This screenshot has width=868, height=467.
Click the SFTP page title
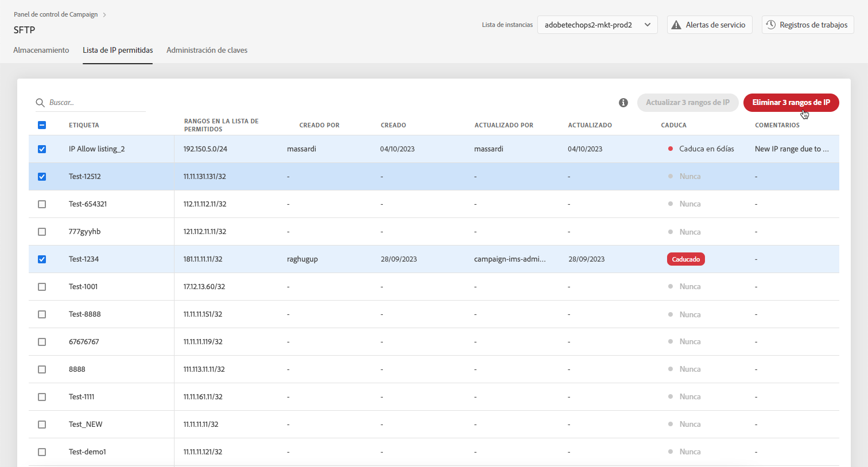[x=24, y=30]
